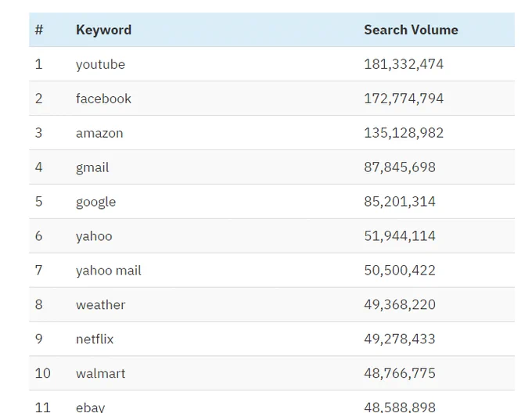Select the 49,278,433 value for netflix
Viewport: 532px width, 413px height.
[x=400, y=339]
